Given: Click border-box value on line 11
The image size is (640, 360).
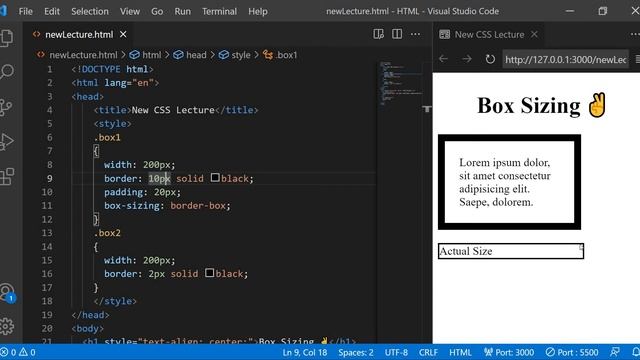Looking at the screenshot, I should pos(198,206).
